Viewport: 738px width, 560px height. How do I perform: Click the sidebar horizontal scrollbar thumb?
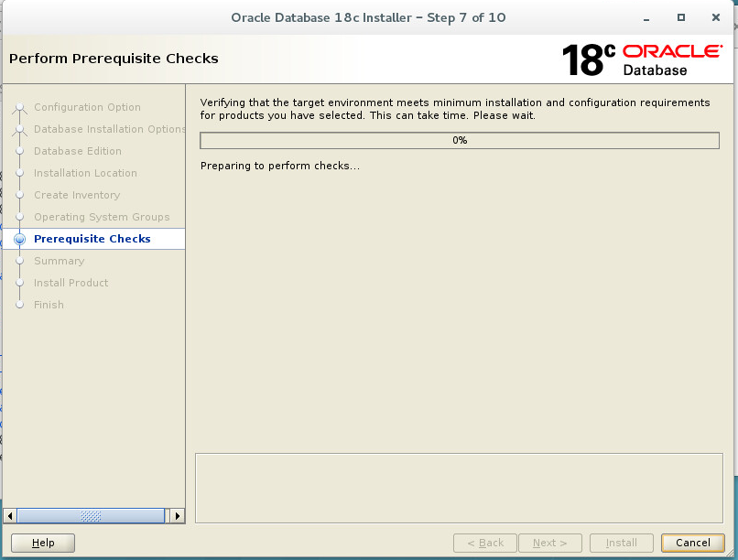click(x=91, y=516)
